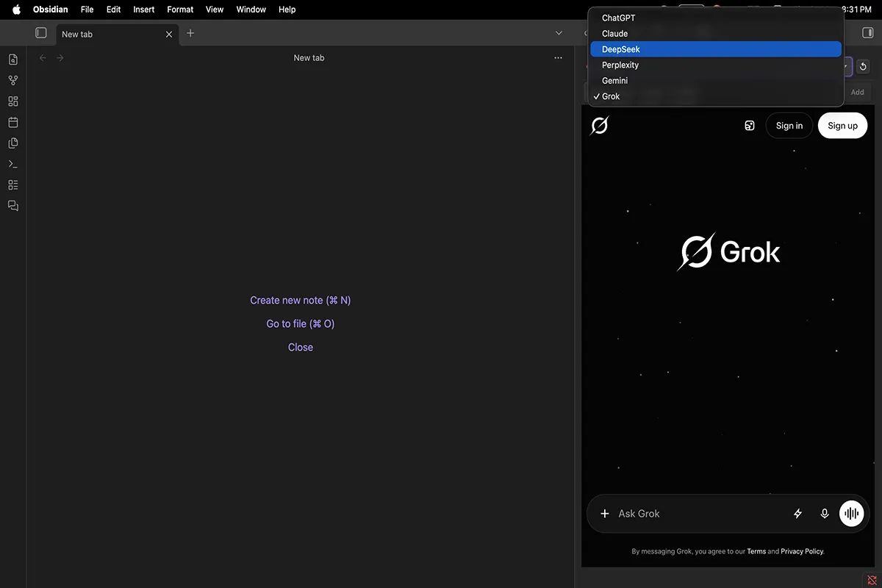This screenshot has height=588, width=882.
Task: Click the microphone dictation icon
Action: pyautogui.click(x=825, y=514)
